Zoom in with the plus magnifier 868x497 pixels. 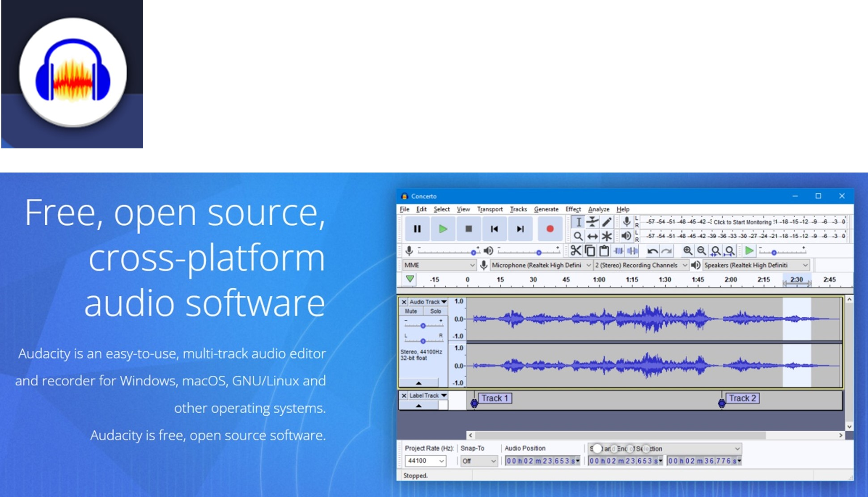(688, 251)
